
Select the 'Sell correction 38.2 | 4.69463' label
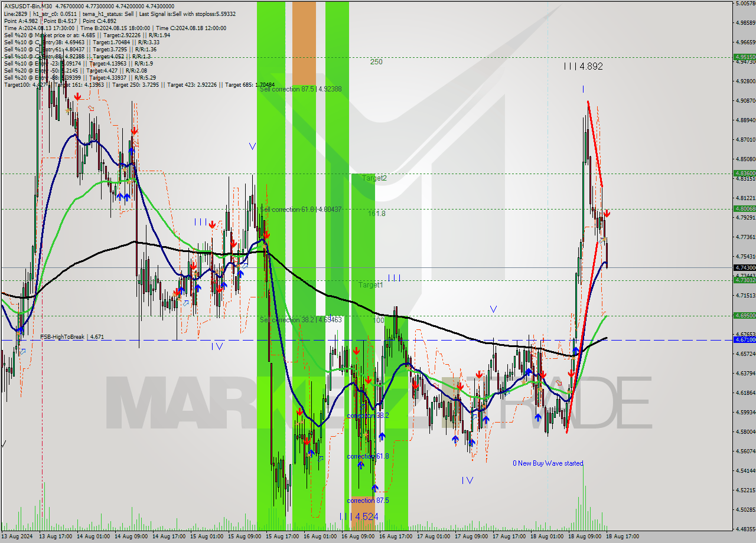[x=301, y=320]
